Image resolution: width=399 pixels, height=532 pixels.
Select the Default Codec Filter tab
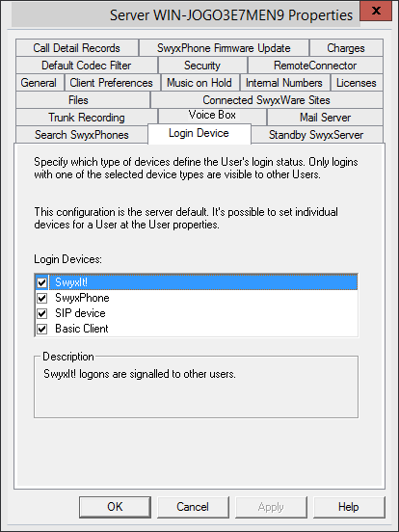(87, 66)
